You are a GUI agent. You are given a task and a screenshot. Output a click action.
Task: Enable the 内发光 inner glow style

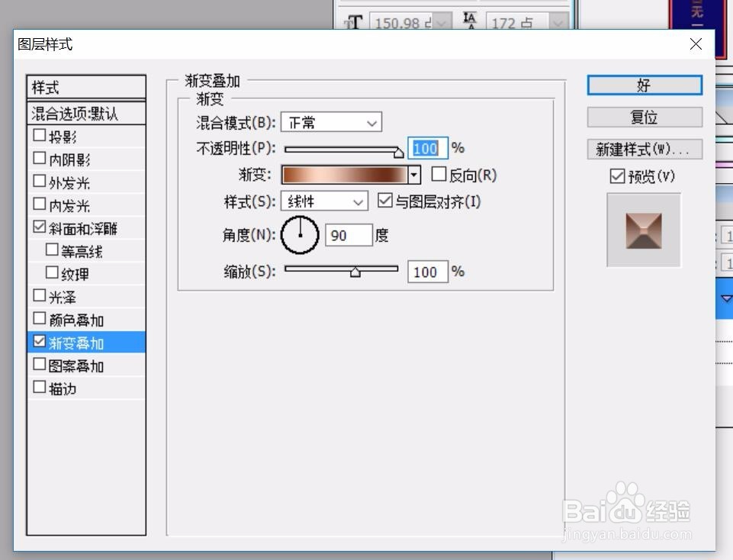tap(39, 204)
